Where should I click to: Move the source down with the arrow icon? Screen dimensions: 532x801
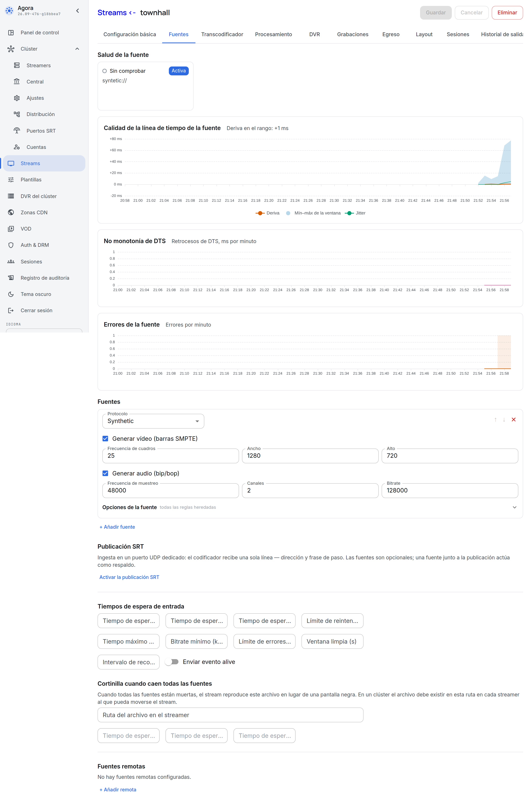pos(504,420)
